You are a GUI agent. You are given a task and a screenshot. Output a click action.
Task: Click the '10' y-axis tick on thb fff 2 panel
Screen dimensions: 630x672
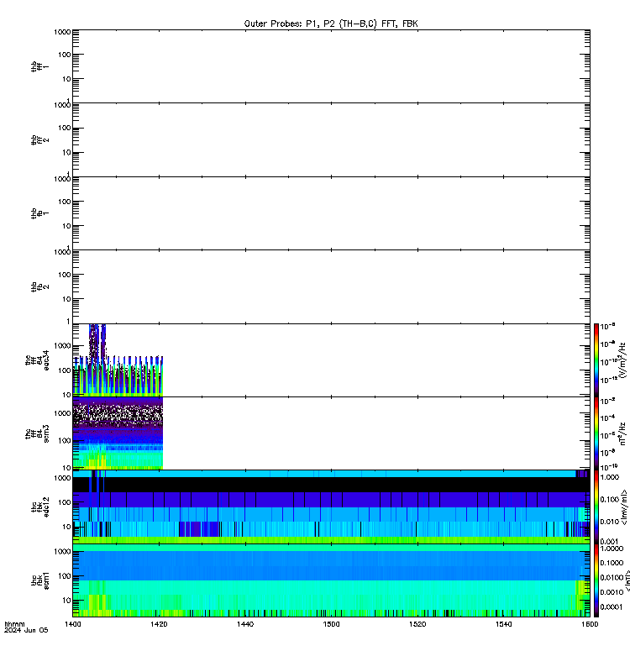[66, 152]
